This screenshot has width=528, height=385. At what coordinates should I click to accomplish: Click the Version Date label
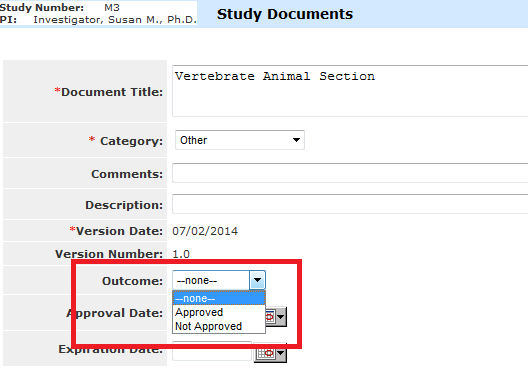tap(116, 231)
